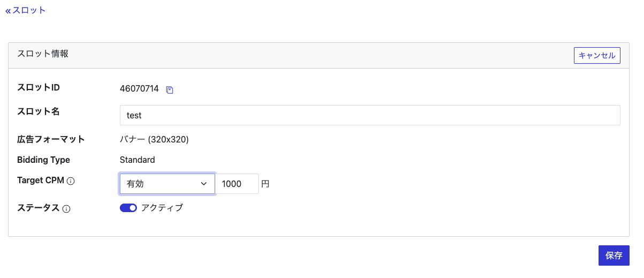Image resolution: width=644 pixels, height=278 pixels.
Task: Copy the slot ID to clipboard
Action: (170, 90)
